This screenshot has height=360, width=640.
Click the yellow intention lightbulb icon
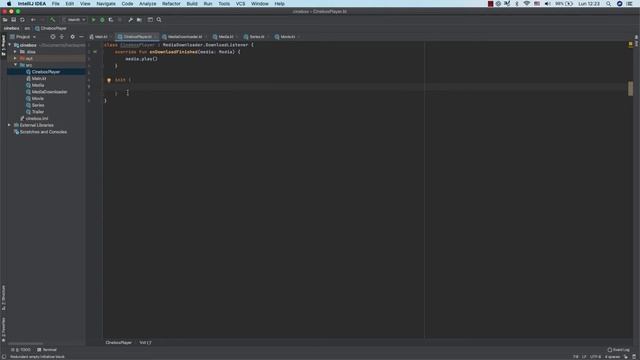click(109, 80)
